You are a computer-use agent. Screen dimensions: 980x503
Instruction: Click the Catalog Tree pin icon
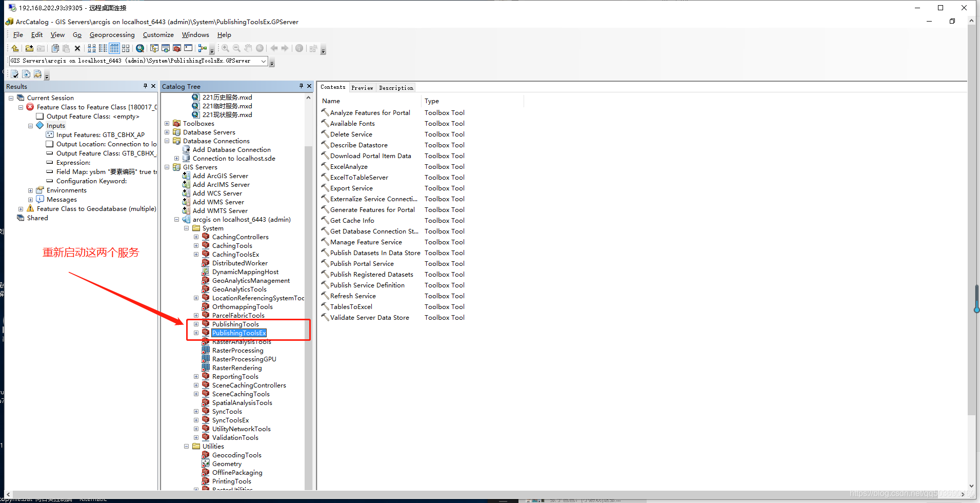click(x=301, y=86)
